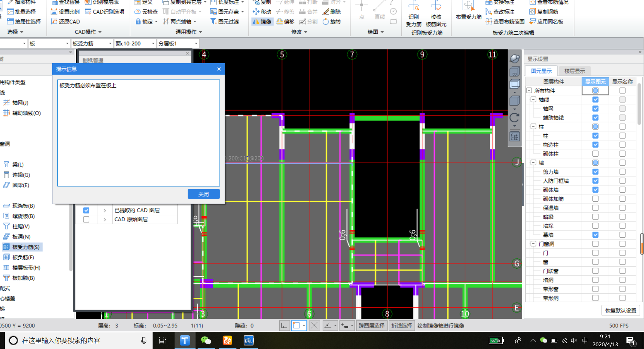Screen dimensions: 644x349
Task: Click the 删除 delete tool
Action: click(332, 11)
